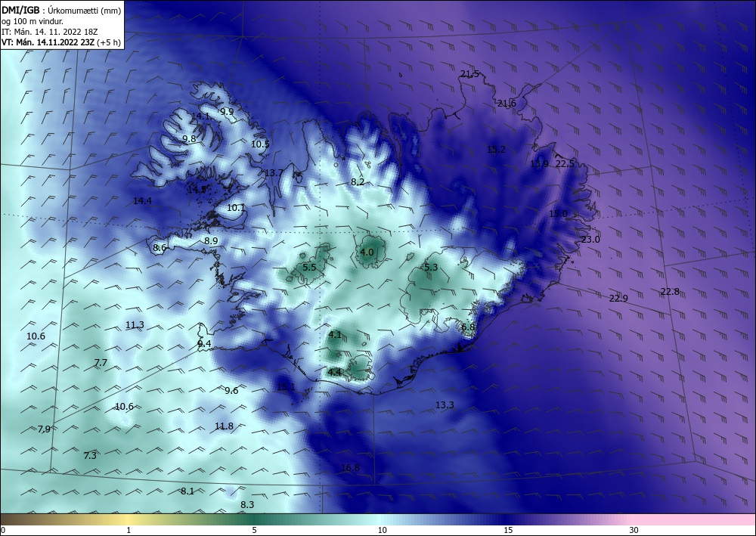Viewport: 756px width, 536px height.
Task: Click the 4.4 value label
Action: (334, 372)
